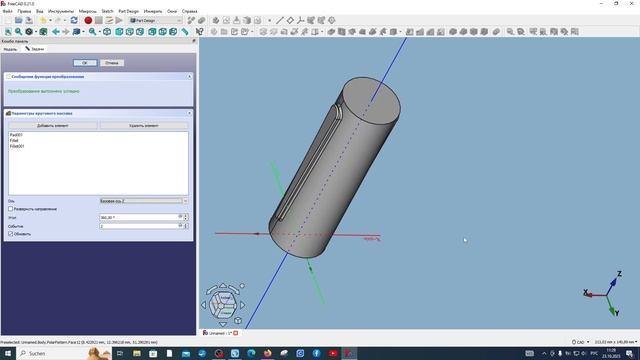Click the Angle input field

141,217
